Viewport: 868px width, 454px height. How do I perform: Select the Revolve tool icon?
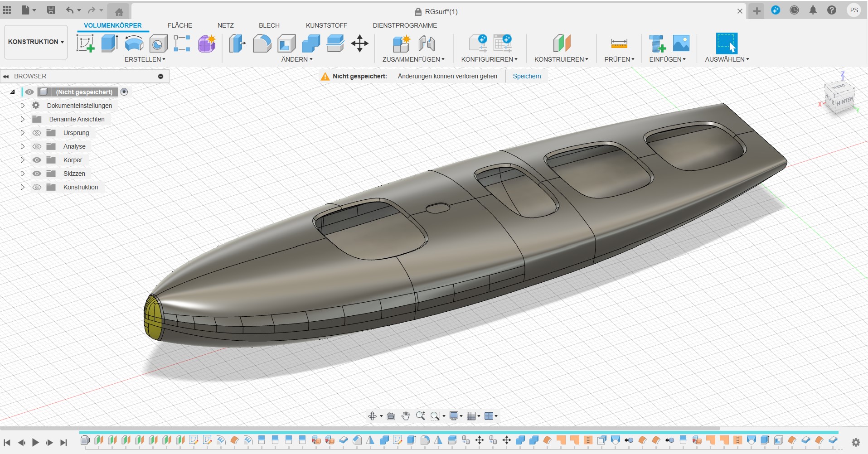coord(134,43)
